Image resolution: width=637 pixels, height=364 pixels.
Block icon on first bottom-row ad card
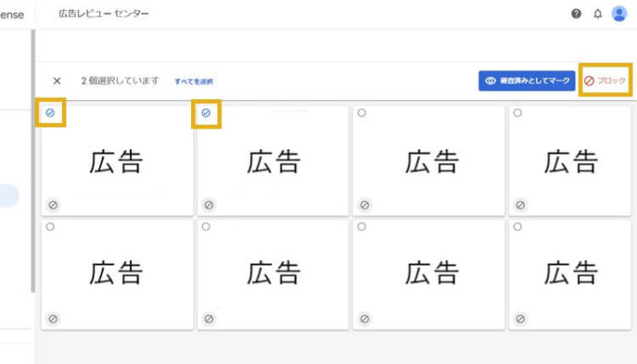point(53,318)
